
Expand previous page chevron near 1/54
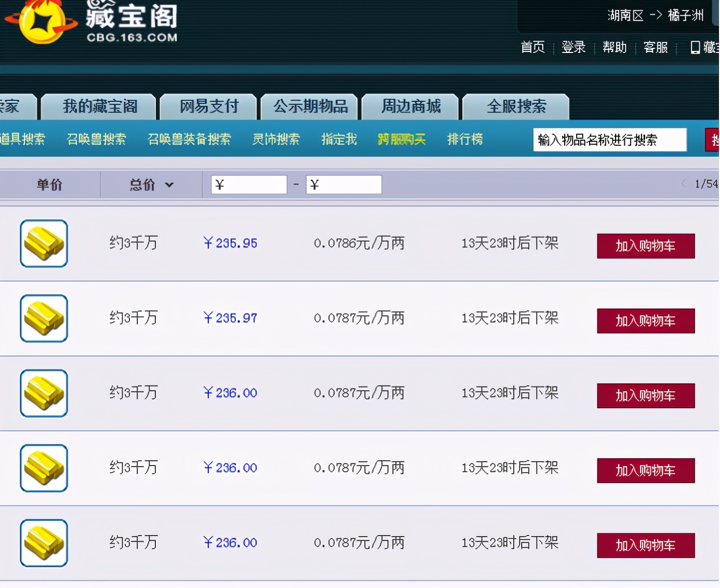684,184
